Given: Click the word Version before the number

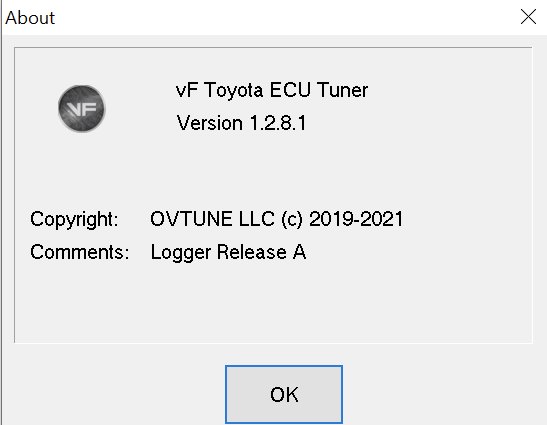Looking at the screenshot, I should pyautogui.click(x=210, y=123).
